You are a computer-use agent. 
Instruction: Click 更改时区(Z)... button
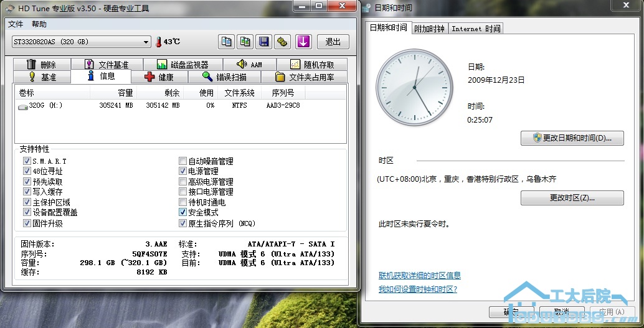tap(572, 198)
